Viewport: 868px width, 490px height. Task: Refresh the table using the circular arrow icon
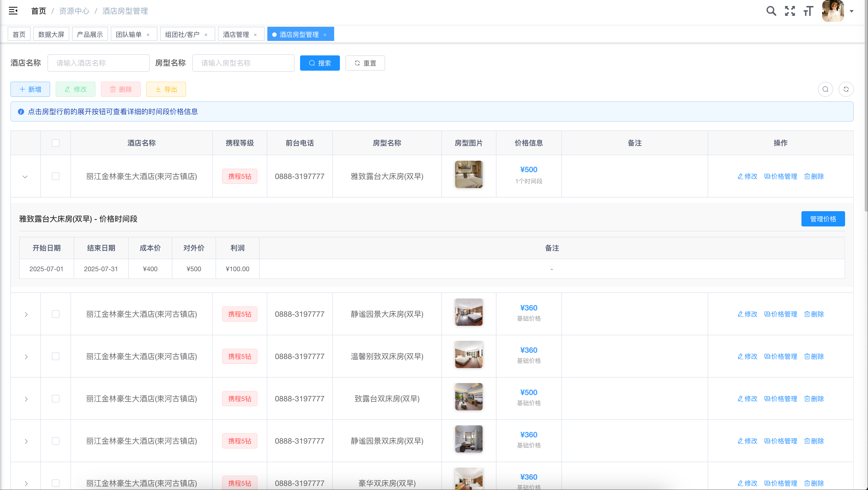pos(846,89)
